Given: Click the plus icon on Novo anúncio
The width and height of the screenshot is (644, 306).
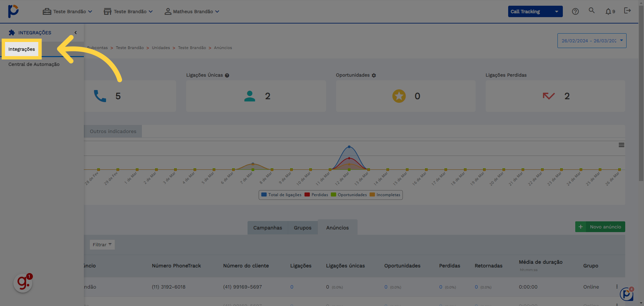Looking at the screenshot, I should pyautogui.click(x=581, y=227).
